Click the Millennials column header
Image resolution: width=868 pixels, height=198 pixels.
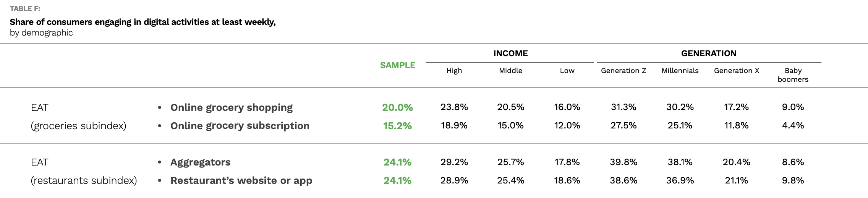coord(680,71)
